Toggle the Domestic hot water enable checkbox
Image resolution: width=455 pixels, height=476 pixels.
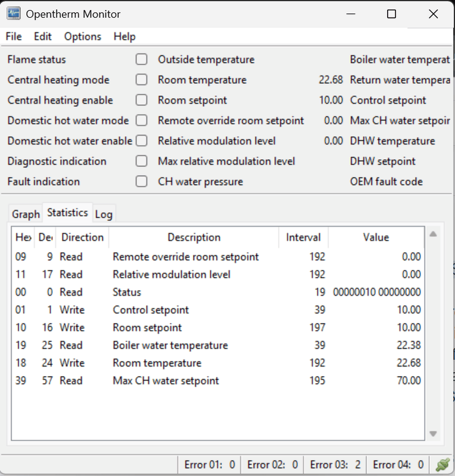[141, 140]
